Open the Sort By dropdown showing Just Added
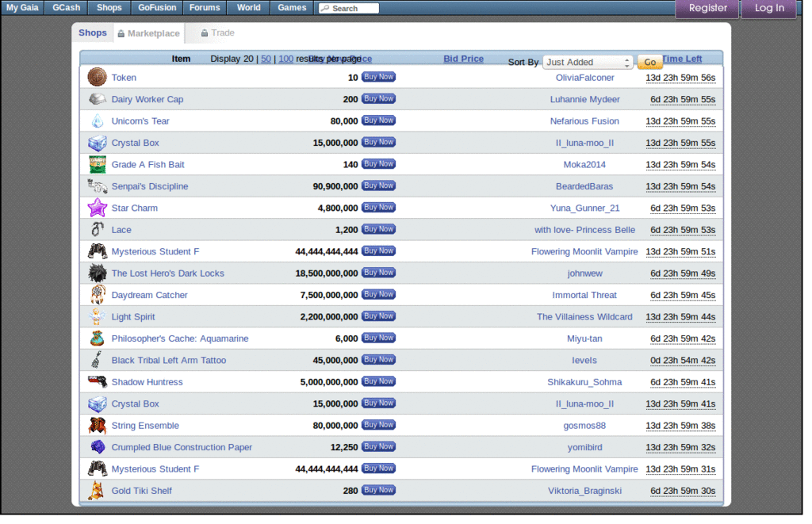This screenshot has width=812, height=524. click(x=588, y=61)
